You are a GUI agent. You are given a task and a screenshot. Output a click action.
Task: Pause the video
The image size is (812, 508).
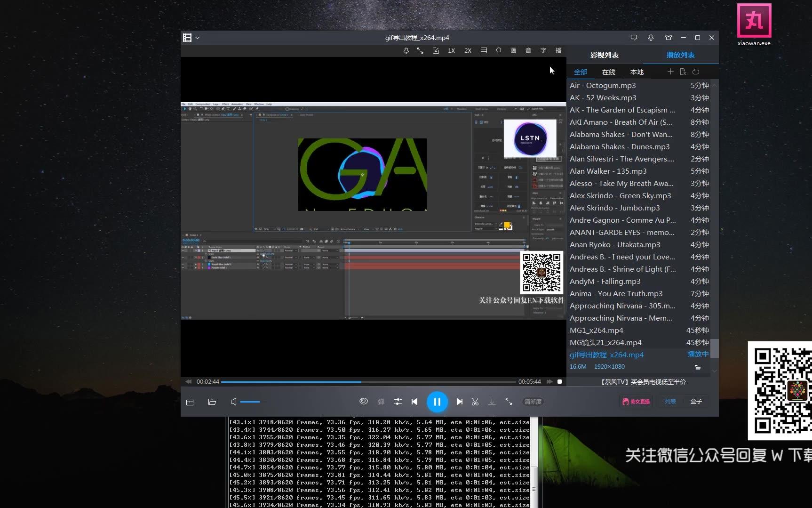click(x=437, y=402)
